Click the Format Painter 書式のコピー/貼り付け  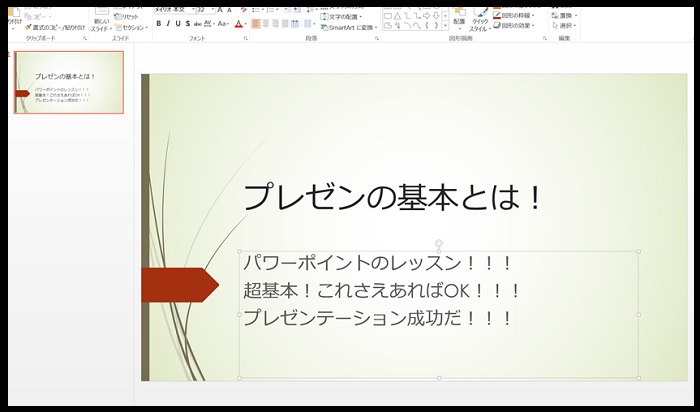pos(55,28)
